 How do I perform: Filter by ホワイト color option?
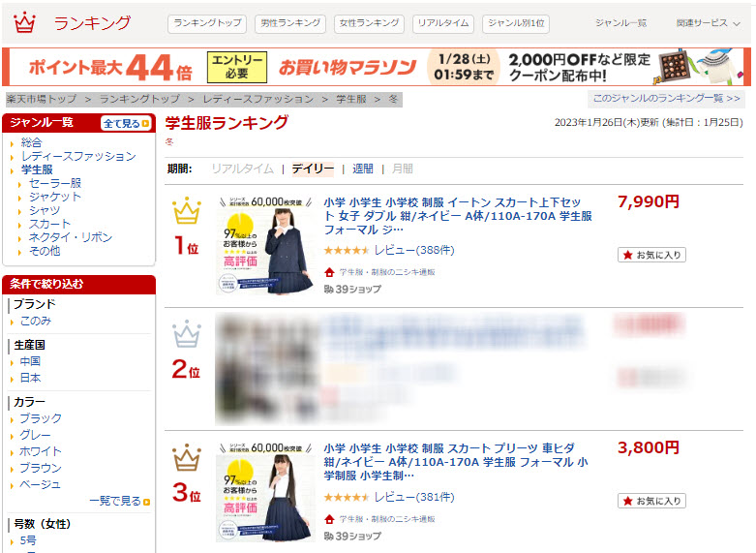click(41, 451)
